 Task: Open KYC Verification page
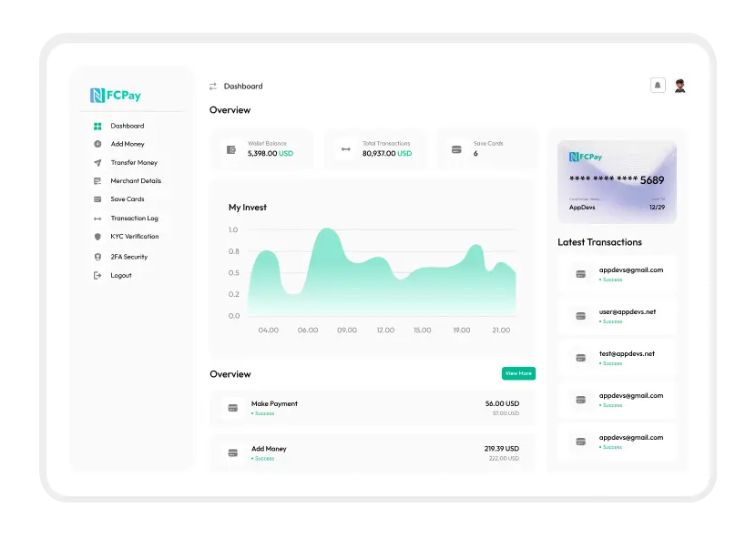coord(134,237)
